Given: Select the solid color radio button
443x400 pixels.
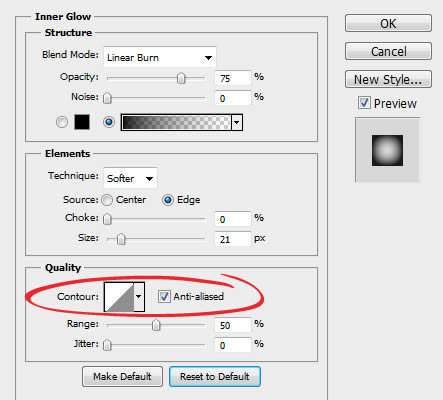Looking at the screenshot, I should point(62,122).
